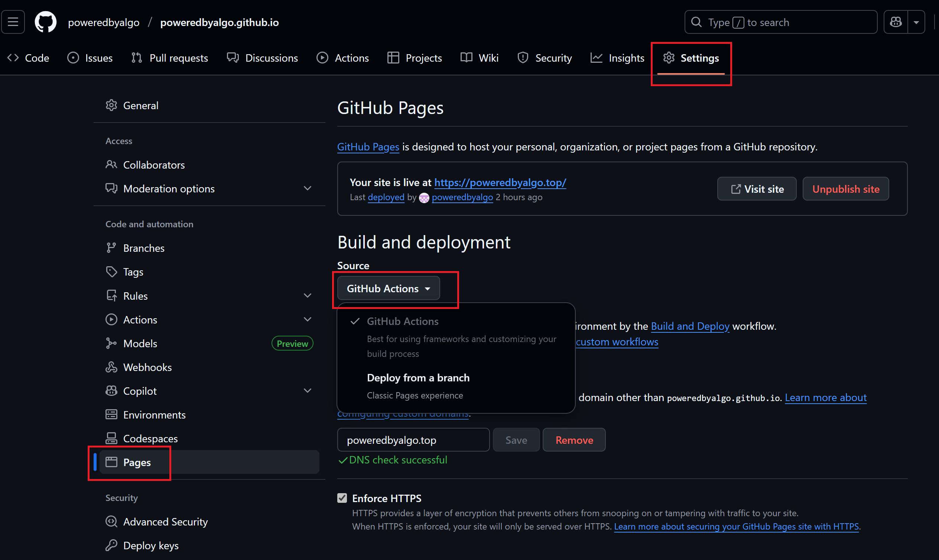
Task: Click the Copilot icon in header
Action: point(896,22)
